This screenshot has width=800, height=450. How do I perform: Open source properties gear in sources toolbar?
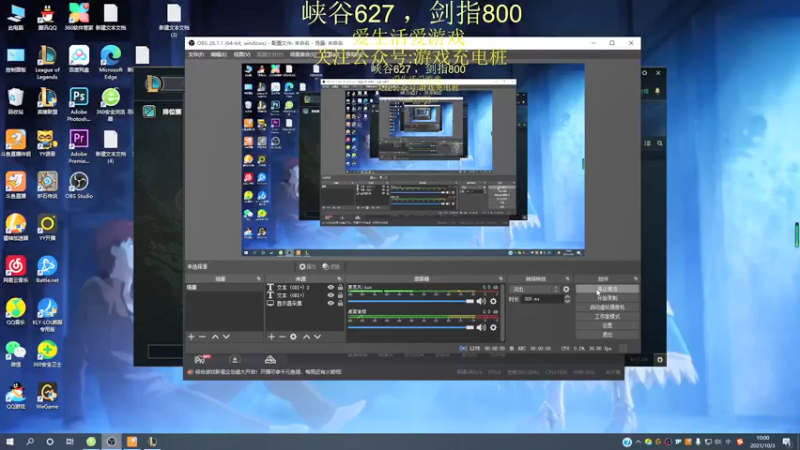[293, 337]
